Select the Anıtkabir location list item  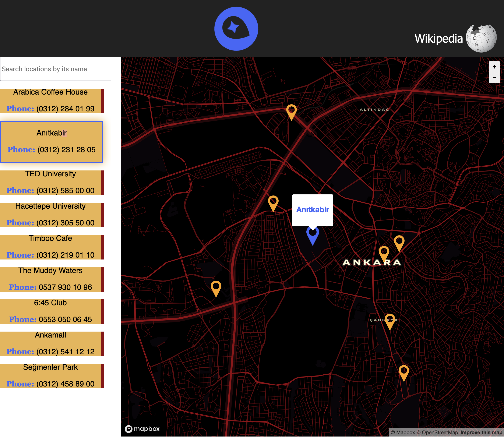[52, 141]
